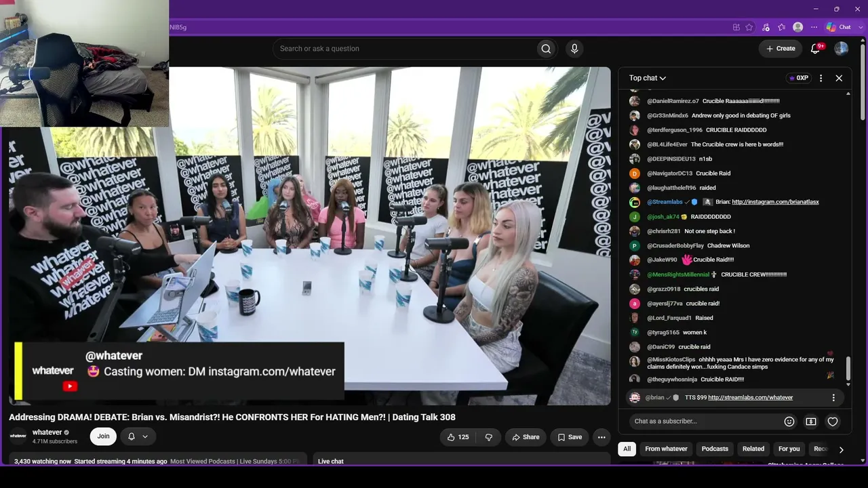This screenshot has width=868, height=488.
Task: Click the live video player
Action: pos(310,236)
